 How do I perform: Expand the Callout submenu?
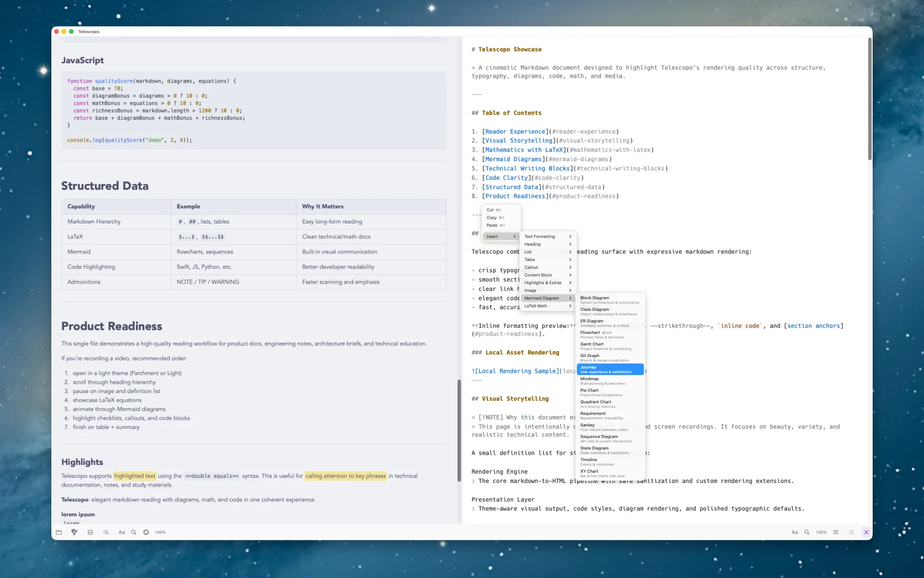(548, 267)
